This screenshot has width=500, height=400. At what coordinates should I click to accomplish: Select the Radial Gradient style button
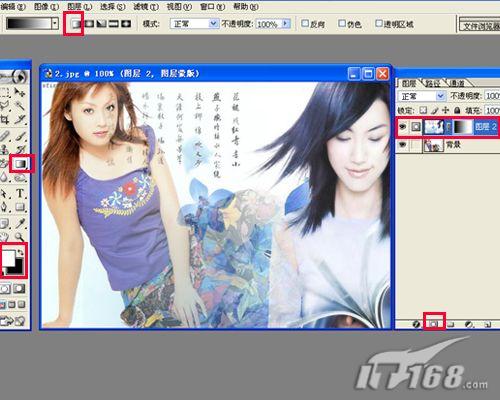[x=89, y=24]
